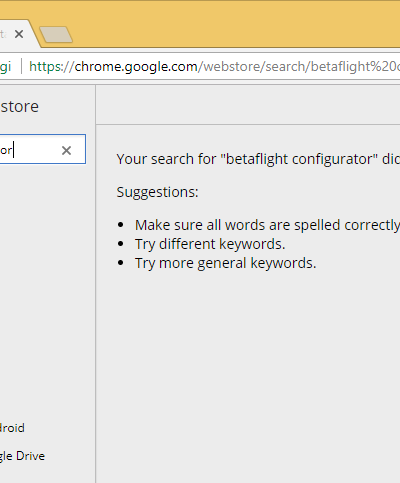Clear the web store search box
Screen dimensions: 400x483
click(x=66, y=150)
